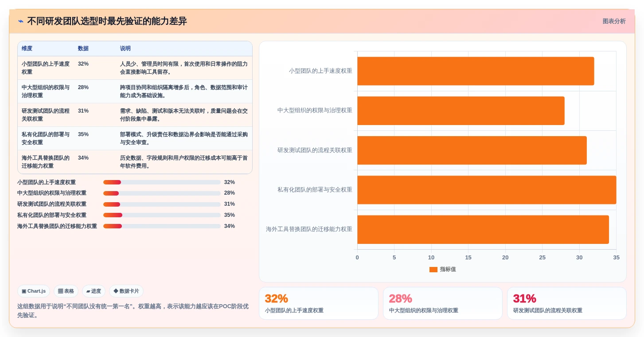Click table cell 私有化团队的部署与安全权重
Image resolution: width=644 pixels, height=337 pixels.
[46, 138]
